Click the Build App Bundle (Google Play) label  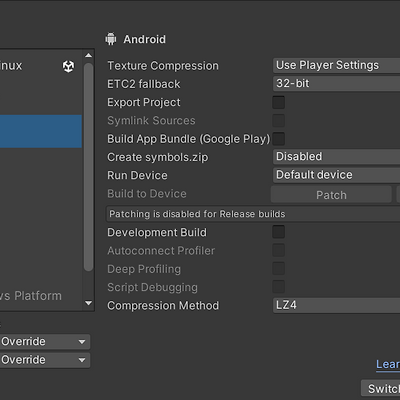pos(189,139)
